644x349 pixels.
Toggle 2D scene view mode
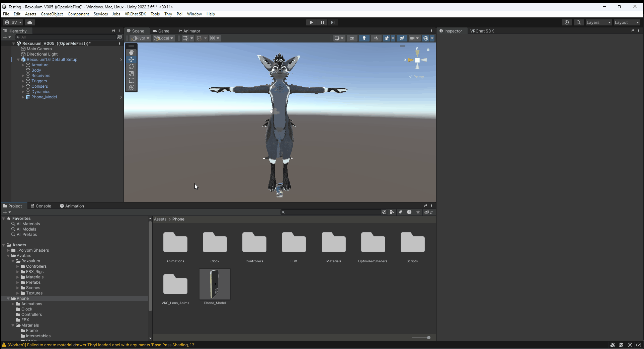[352, 38]
